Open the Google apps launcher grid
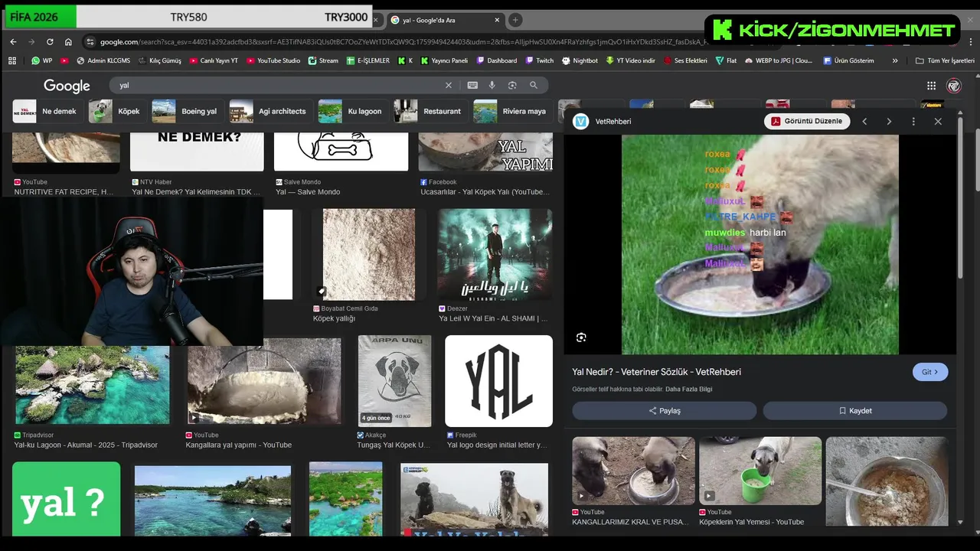The height and width of the screenshot is (551, 980). point(931,86)
